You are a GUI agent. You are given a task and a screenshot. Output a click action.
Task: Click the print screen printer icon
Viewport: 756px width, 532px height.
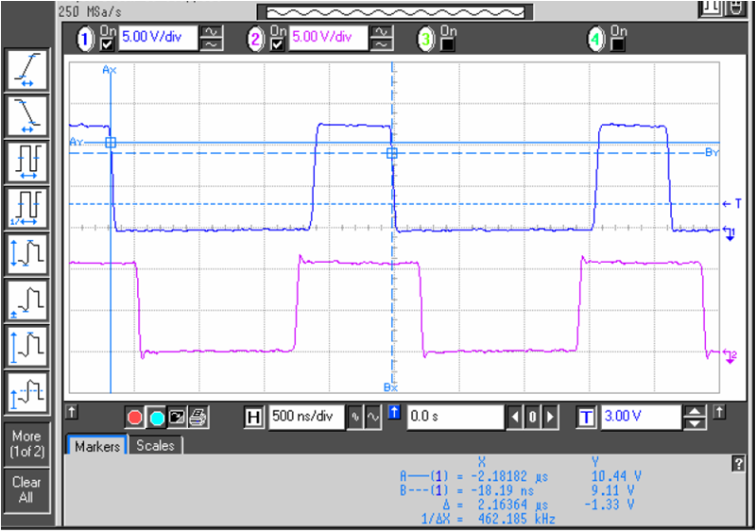(198, 416)
